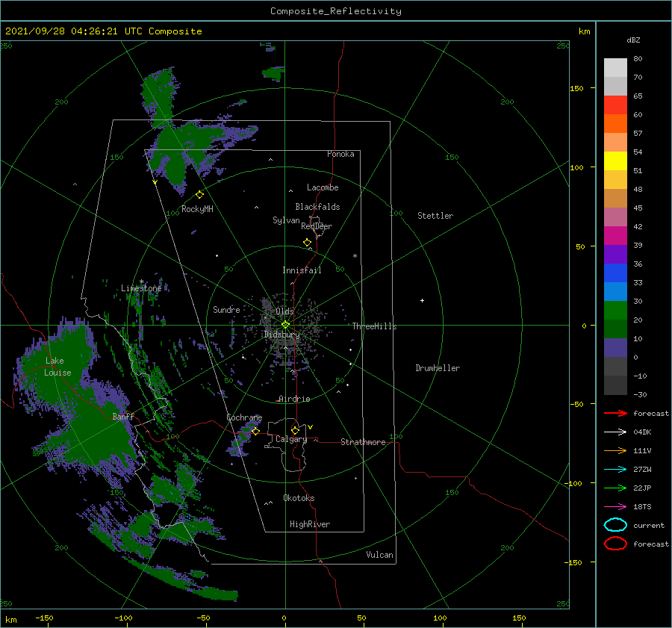Click the red forecast ellipse icon

tap(615, 544)
